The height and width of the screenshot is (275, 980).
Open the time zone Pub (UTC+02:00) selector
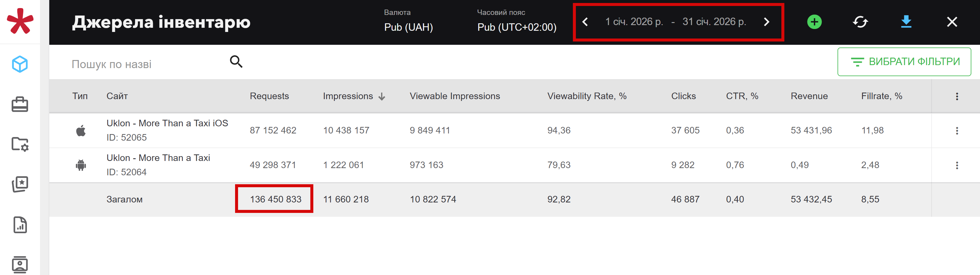517,27
